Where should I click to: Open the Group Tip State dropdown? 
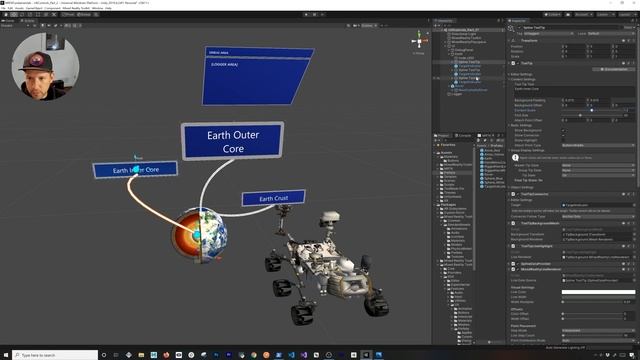pos(598,170)
